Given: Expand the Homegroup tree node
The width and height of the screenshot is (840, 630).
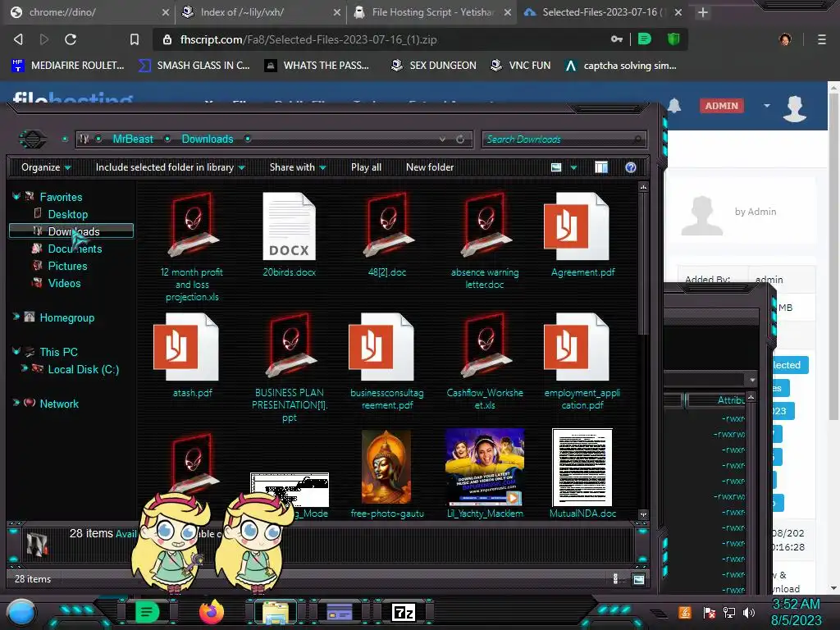Looking at the screenshot, I should click(x=16, y=317).
